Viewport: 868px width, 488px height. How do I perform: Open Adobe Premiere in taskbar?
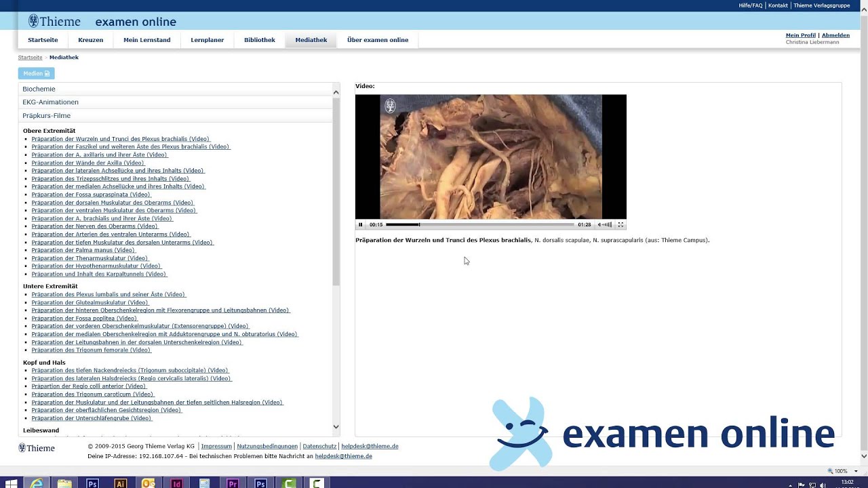point(233,483)
